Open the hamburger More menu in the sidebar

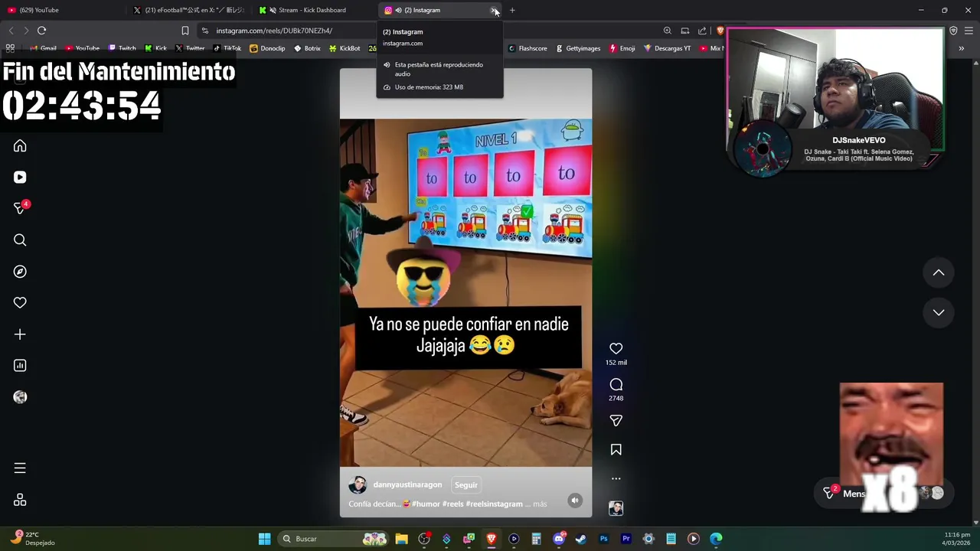point(20,468)
